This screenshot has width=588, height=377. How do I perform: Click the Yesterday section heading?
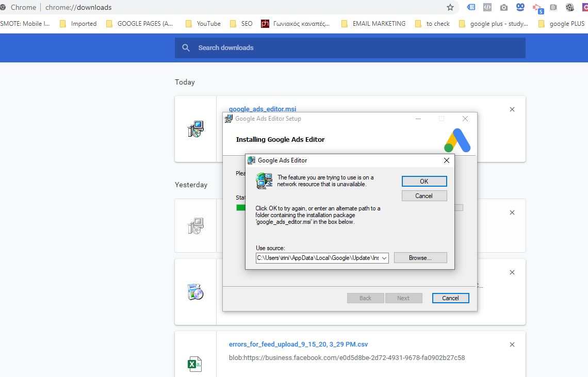191,185
